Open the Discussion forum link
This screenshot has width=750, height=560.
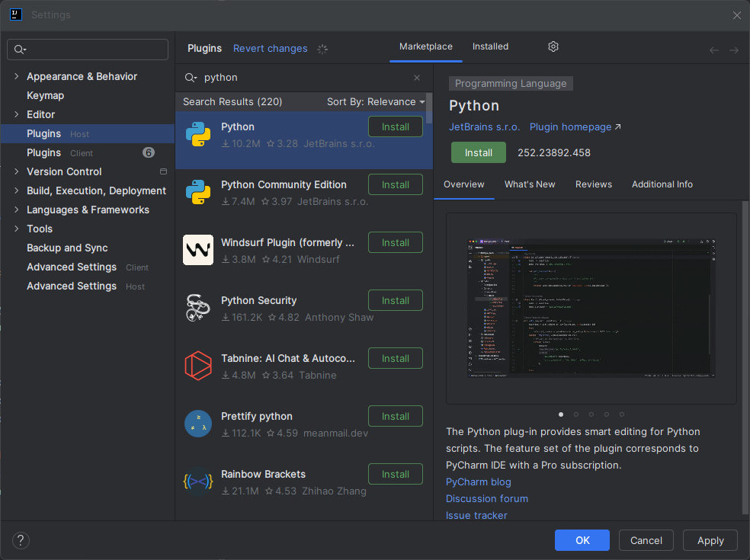[487, 498]
